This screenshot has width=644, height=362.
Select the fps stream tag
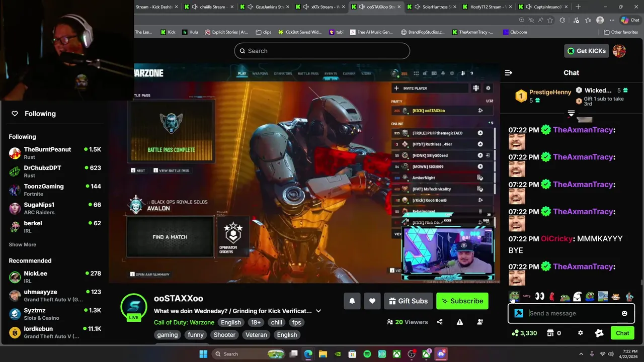tap(296, 322)
